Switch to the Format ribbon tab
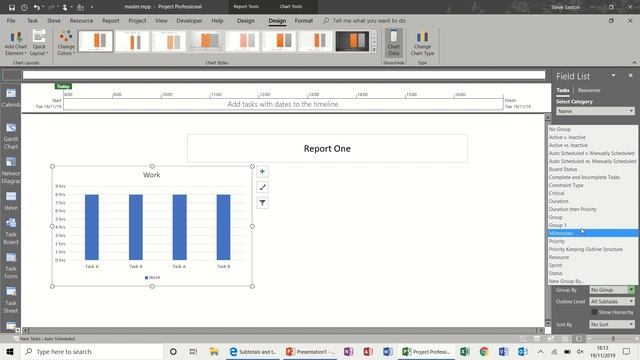Viewport: 640px width, 360px height. tap(304, 20)
